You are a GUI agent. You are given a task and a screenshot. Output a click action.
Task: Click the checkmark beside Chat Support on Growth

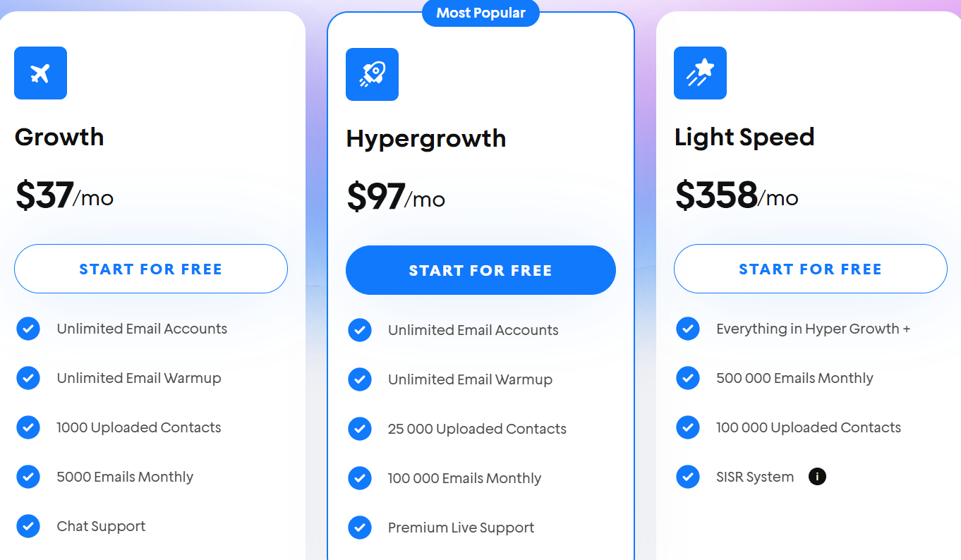pyautogui.click(x=28, y=526)
